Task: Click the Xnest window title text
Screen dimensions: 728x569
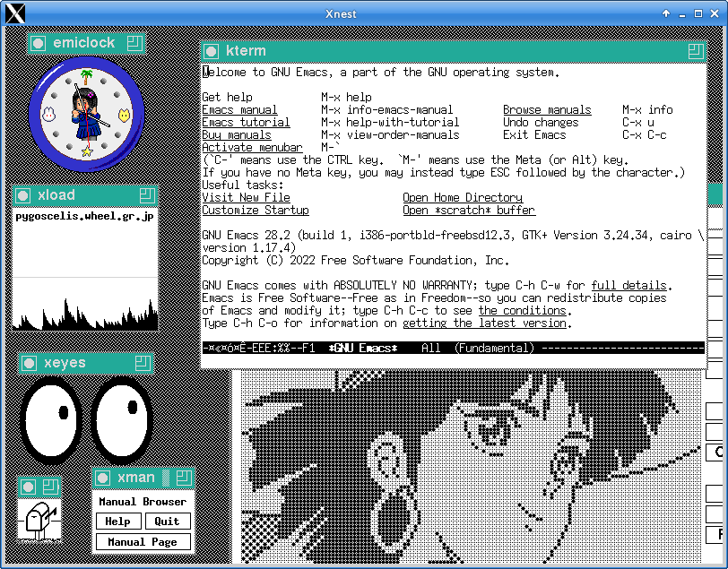Action: coord(341,14)
